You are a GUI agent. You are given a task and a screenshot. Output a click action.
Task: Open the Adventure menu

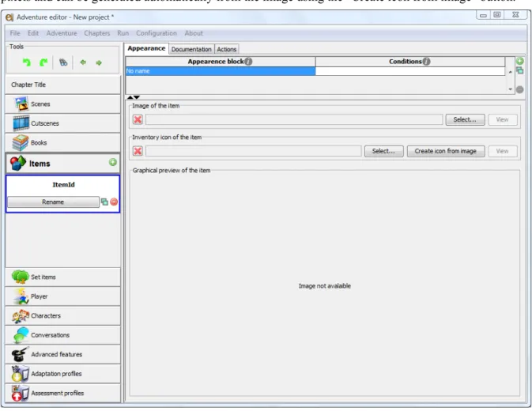click(62, 33)
